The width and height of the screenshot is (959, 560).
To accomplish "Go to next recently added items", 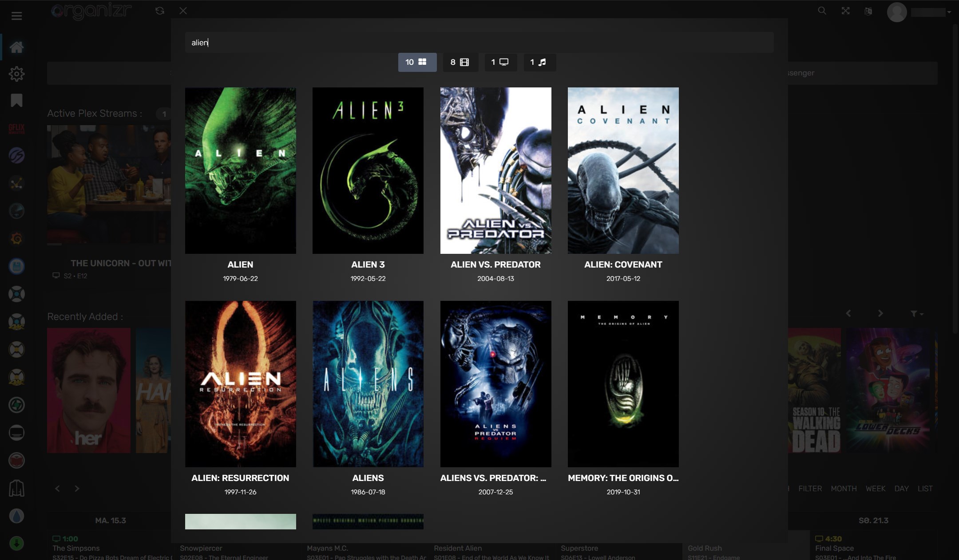I will pos(880,313).
